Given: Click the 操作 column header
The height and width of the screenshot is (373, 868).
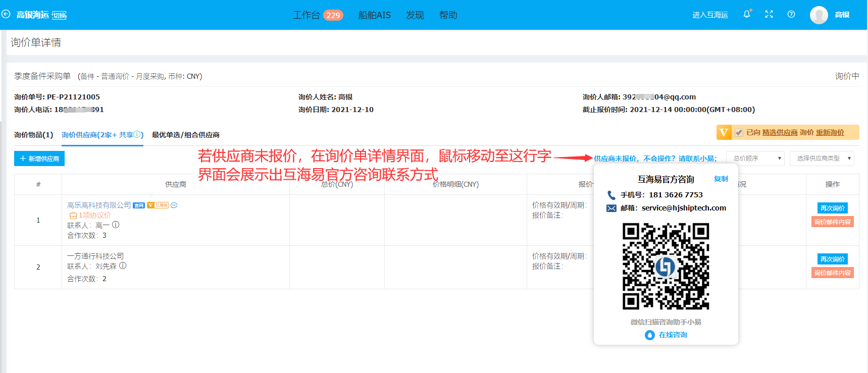Looking at the screenshot, I should 833,184.
